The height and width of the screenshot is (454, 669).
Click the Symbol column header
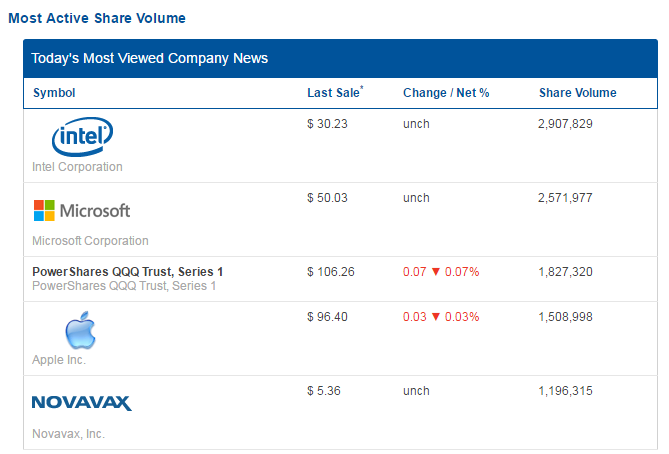pyautogui.click(x=54, y=93)
